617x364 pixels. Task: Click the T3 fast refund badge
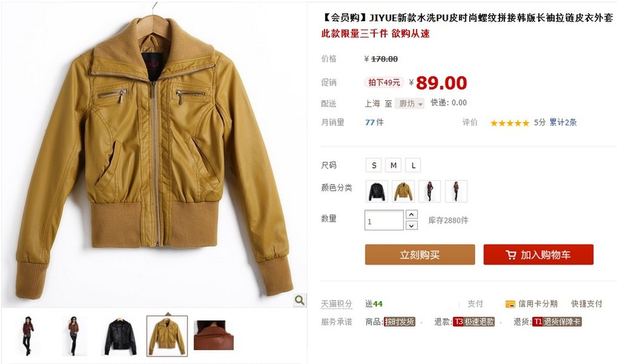tap(474, 322)
